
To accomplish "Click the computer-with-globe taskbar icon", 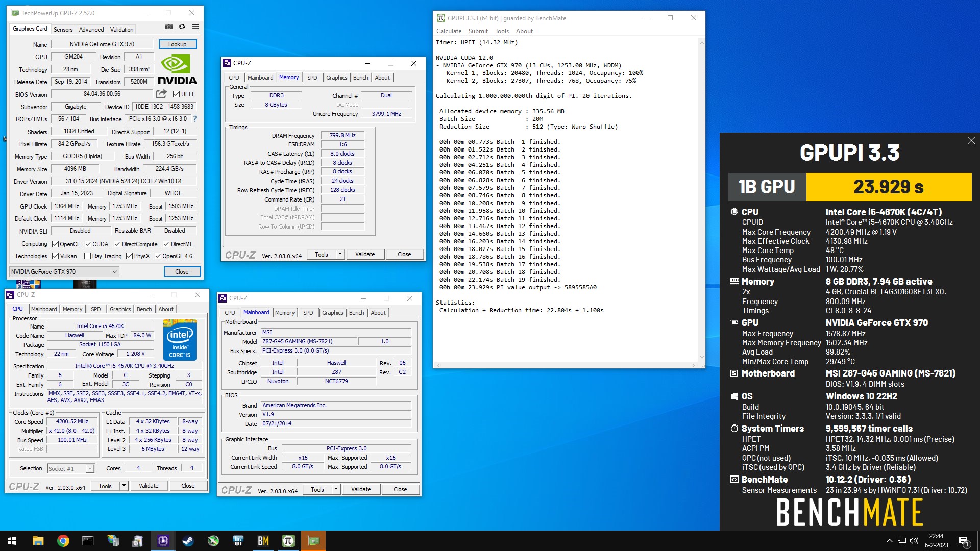I will pyautogui.click(x=113, y=541).
